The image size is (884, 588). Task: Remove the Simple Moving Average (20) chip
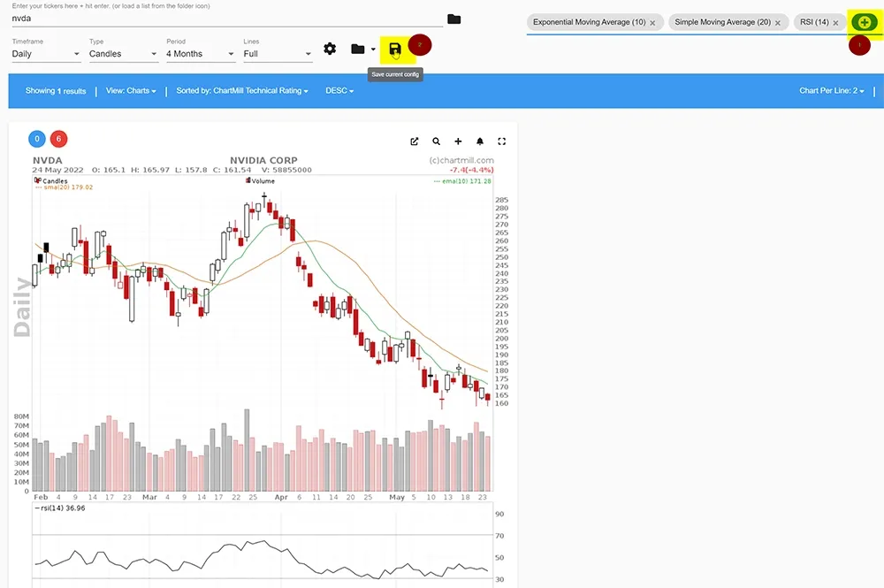tap(777, 23)
